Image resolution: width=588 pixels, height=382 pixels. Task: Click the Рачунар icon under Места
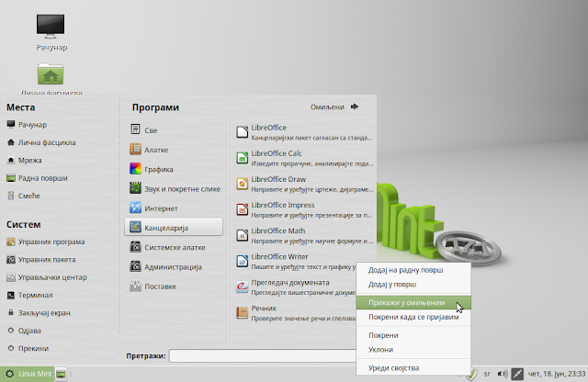11,125
